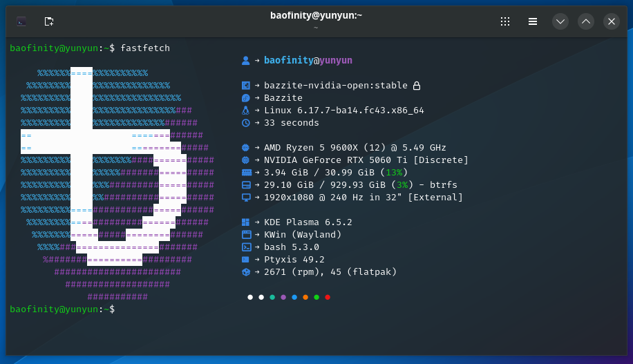Click the distro icon beside Bazzite
The width and height of the screenshot is (633, 364).
pyautogui.click(x=245, y=98)
